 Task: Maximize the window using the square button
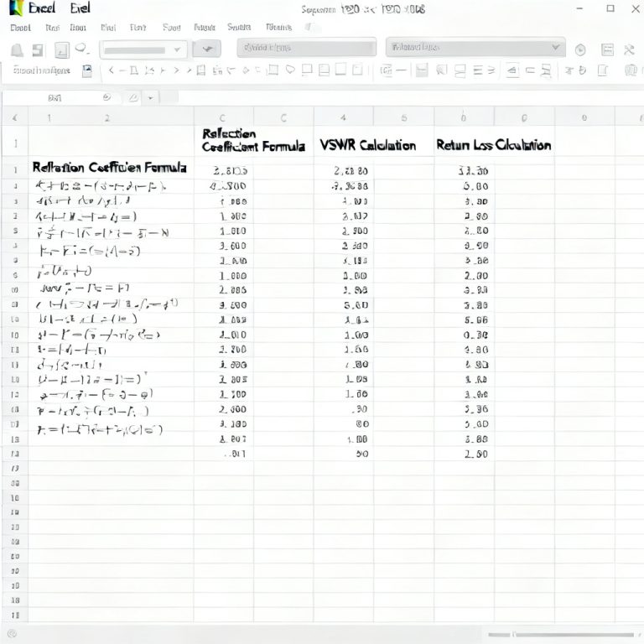610,8
